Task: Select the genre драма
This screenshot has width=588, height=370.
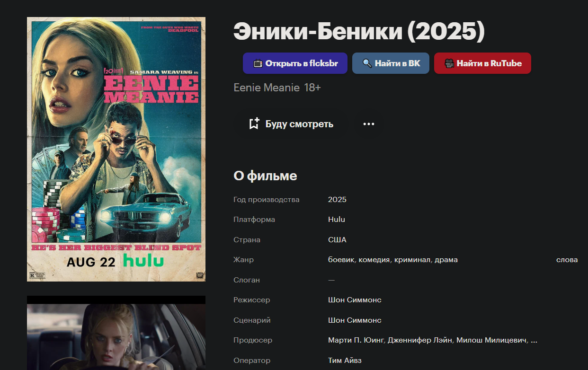Action: tap(446, 260)
